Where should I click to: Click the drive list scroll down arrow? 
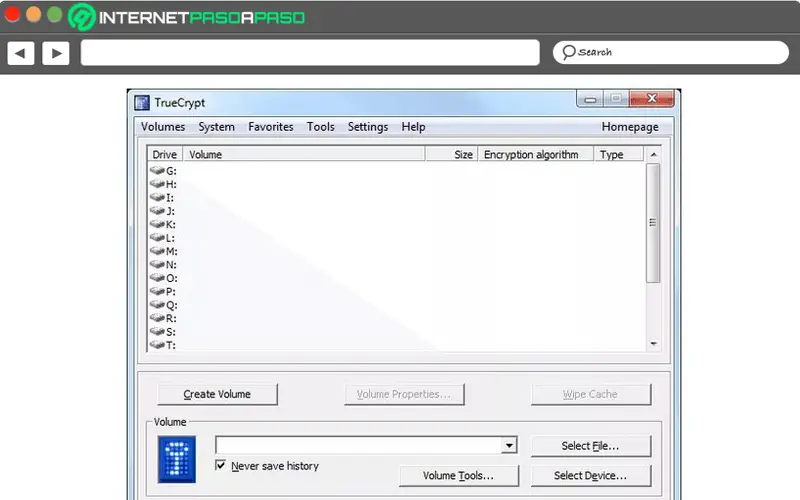pos(654,344)
